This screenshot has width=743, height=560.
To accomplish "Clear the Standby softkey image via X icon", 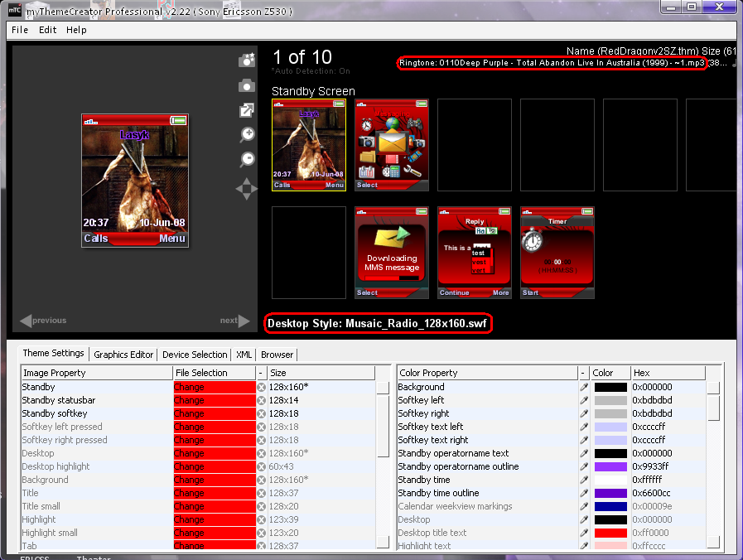I will coord(261,413).
